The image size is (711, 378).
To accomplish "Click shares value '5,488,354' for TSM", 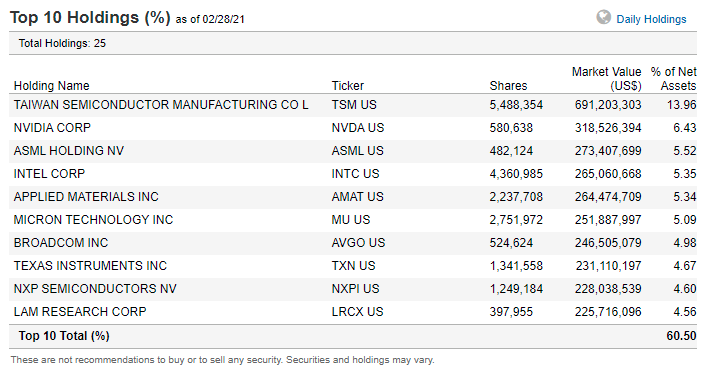I will point(516,105).
